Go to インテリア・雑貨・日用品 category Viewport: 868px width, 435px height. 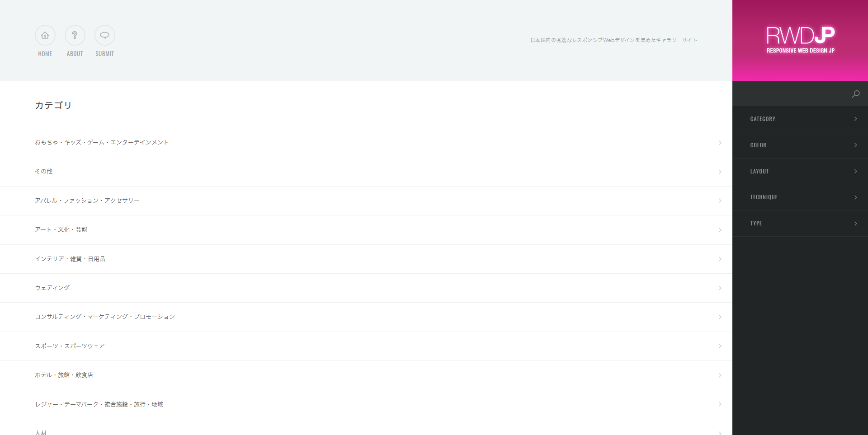click(70, 259)
